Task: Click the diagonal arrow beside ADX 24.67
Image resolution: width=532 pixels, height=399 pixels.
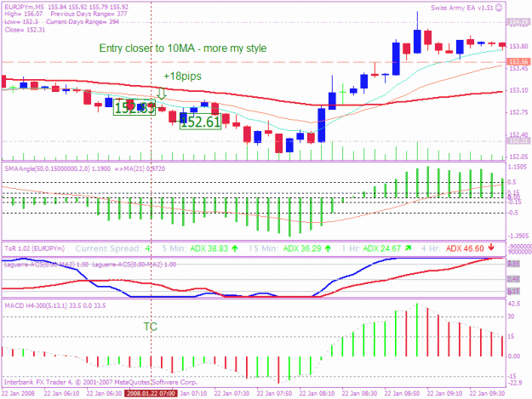Action: (x=409, y=248)
